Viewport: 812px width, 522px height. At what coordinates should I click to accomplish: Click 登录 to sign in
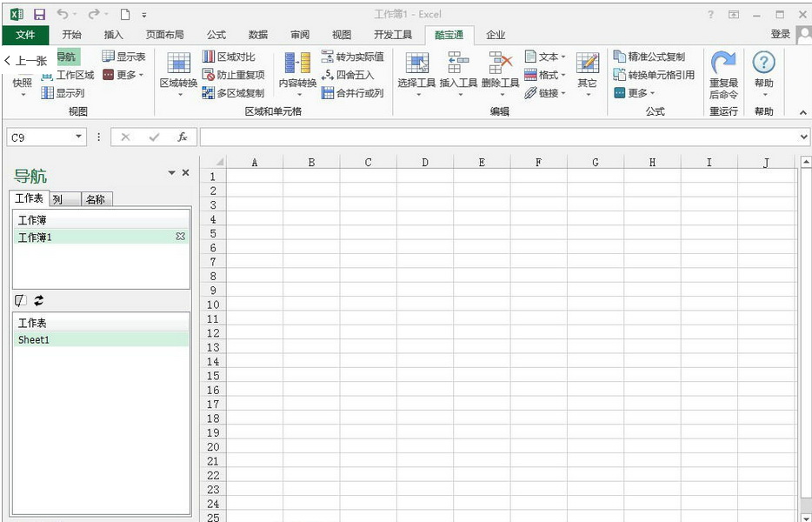point(780,34)
